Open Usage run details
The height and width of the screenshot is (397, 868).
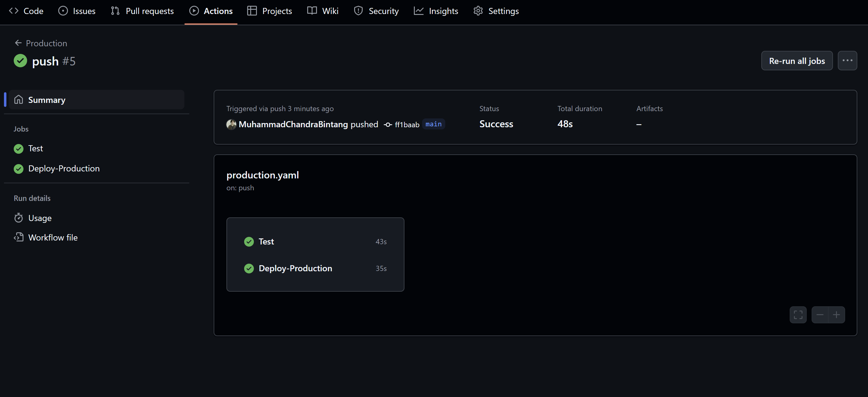[x=40, y=218]
